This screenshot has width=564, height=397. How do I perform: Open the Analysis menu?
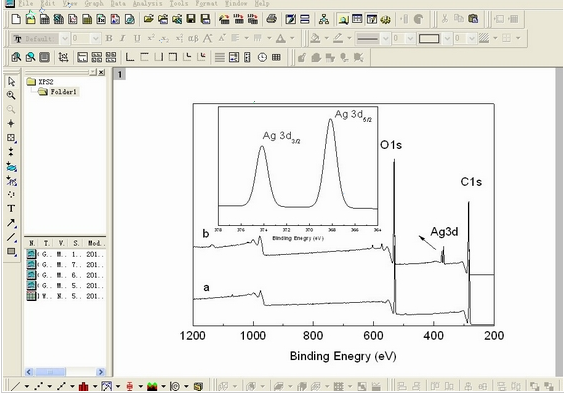pos(147,3)
